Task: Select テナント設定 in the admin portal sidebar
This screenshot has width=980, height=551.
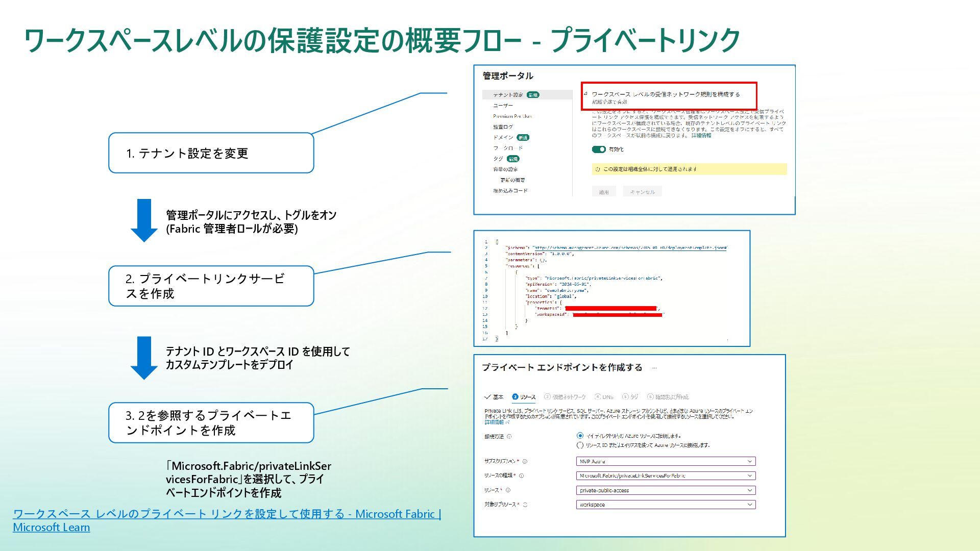Action: click(507, 95)
